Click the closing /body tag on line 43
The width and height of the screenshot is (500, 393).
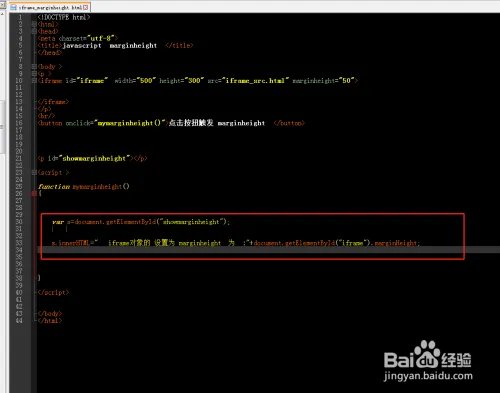(50, 314)
